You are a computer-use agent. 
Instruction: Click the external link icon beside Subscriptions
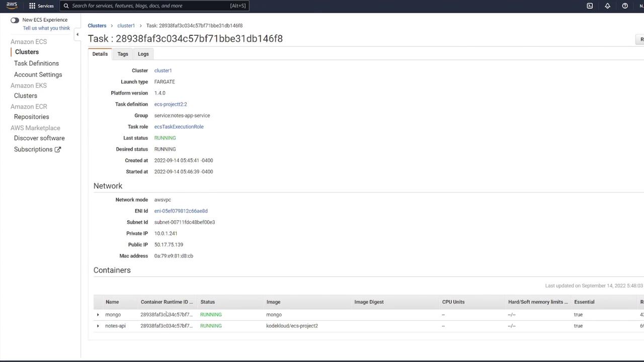point(58,149)
